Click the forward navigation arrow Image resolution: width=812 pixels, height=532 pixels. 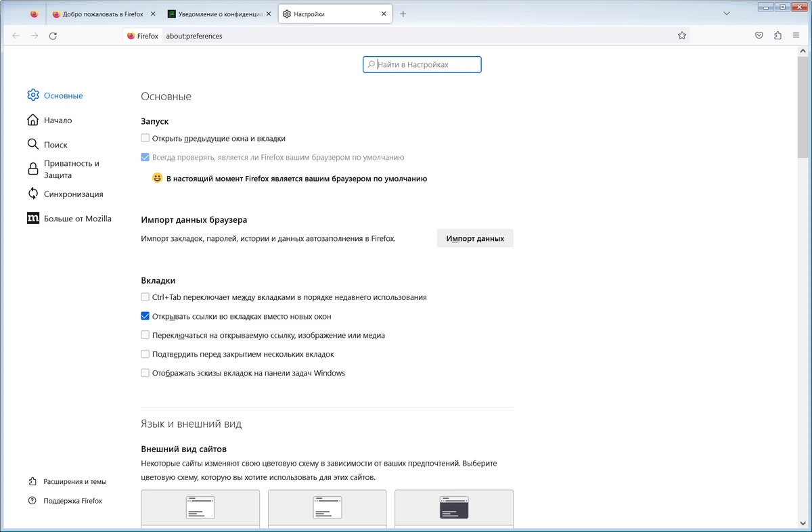tap(35, 36)
